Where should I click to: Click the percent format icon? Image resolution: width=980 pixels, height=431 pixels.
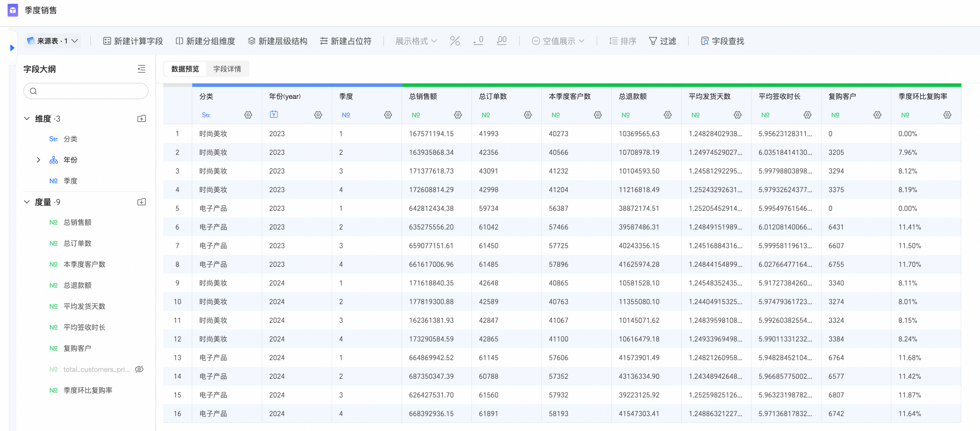pos(455,41)
